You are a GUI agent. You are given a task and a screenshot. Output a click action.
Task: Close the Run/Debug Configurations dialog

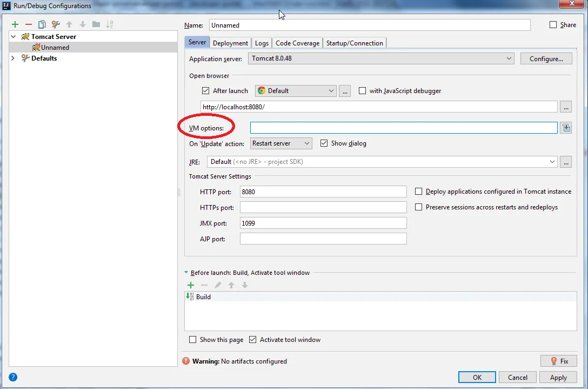click(x=572, y=4)
